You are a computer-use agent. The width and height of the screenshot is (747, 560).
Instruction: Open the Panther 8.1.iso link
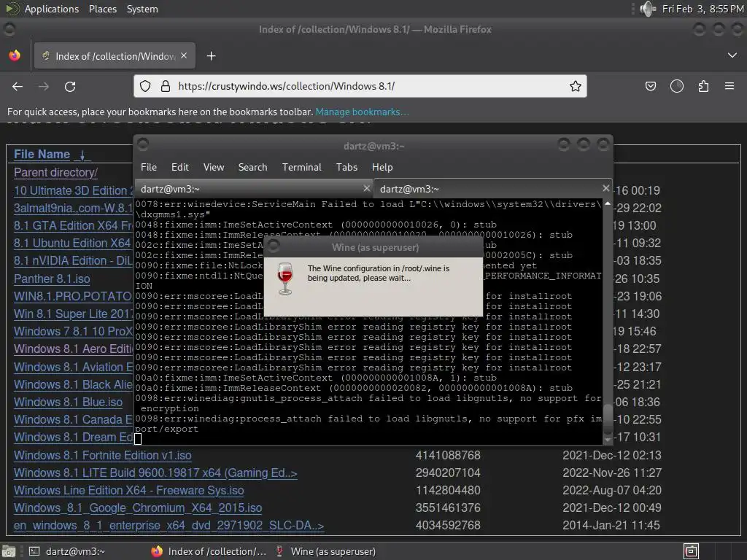pyautogui.click(x=52, y=279)
